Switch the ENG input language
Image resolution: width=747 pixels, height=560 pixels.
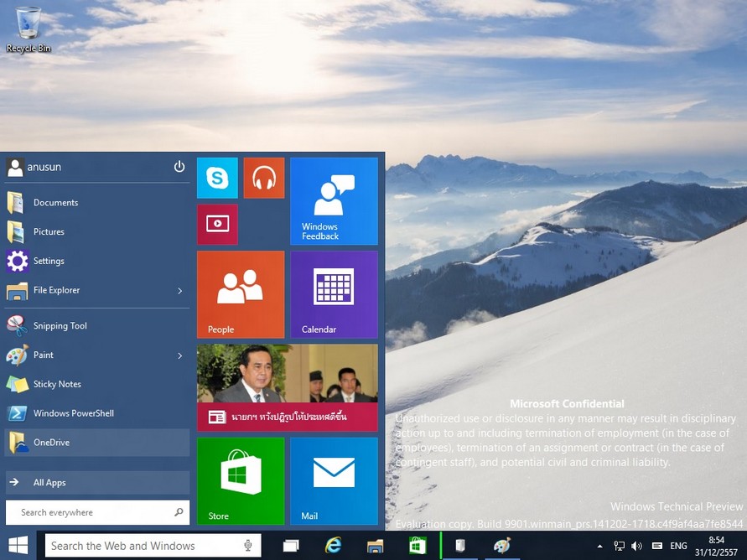coord(678,547)
